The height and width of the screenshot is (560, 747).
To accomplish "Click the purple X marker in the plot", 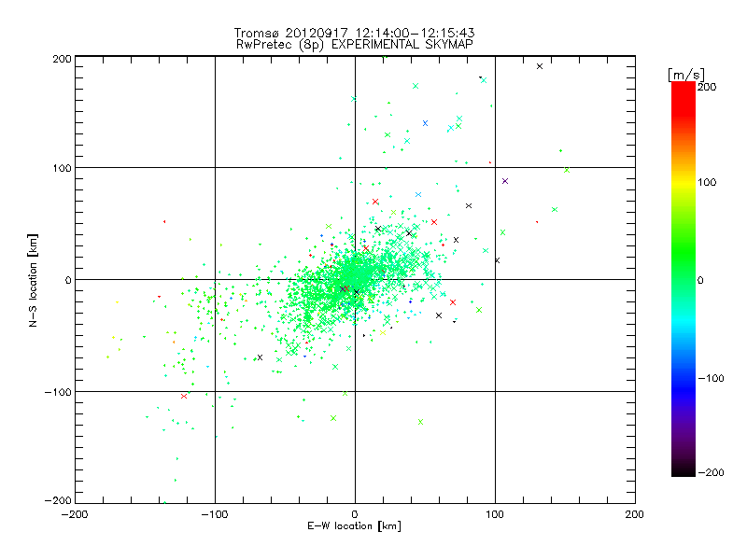I will coord(505,181).
